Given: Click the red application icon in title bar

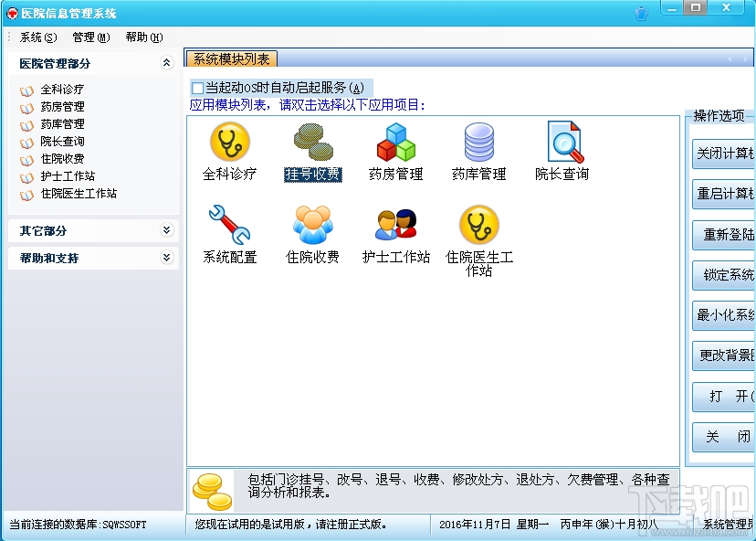Looking at the screenshot, I should click(x=13, y=14).
